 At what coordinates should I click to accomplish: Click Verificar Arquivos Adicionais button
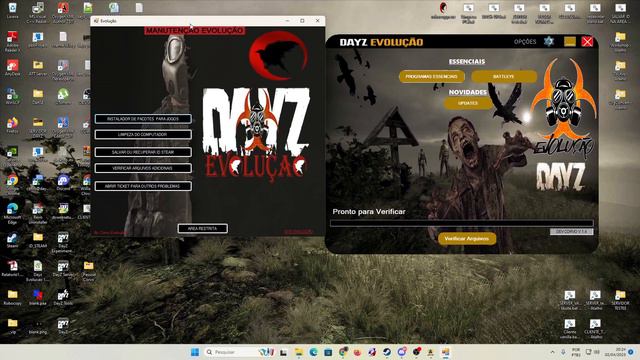point(143,168)
